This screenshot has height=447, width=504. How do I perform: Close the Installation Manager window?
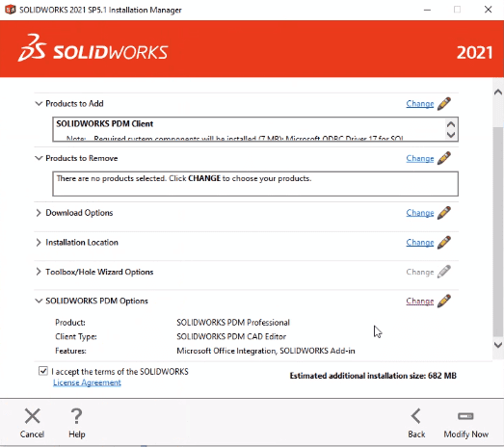tap(488, 10)
